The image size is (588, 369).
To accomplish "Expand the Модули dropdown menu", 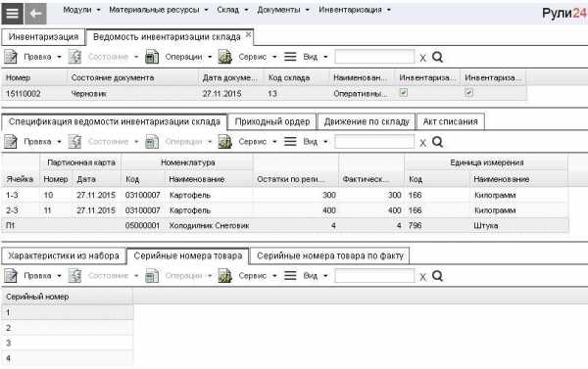I will (81, 10).
